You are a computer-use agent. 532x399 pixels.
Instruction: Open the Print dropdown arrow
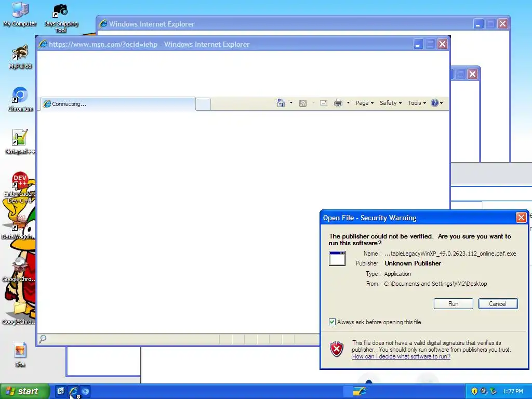(348, 103)
